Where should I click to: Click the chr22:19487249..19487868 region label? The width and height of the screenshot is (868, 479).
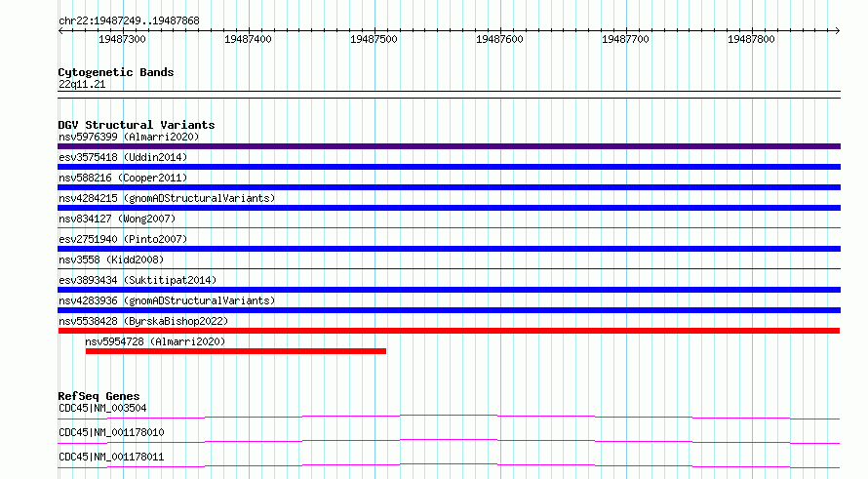click(x=129, y=20)
